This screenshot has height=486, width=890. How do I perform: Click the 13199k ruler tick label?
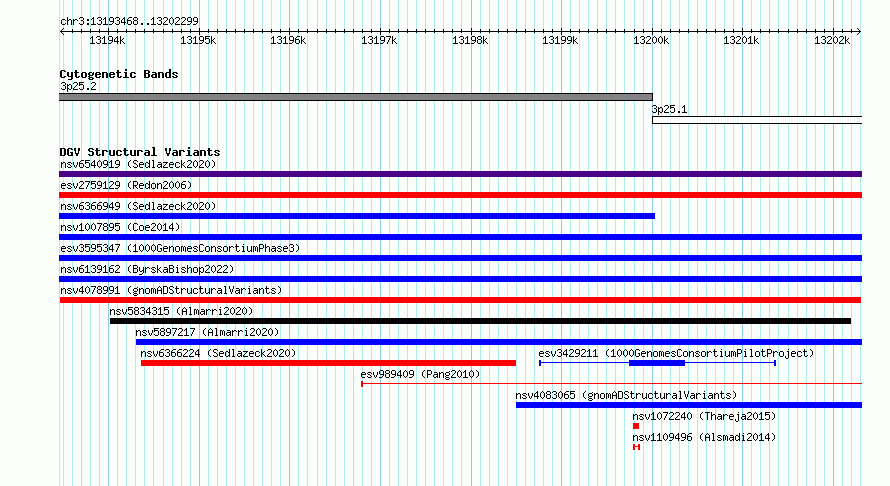point(560,40)
